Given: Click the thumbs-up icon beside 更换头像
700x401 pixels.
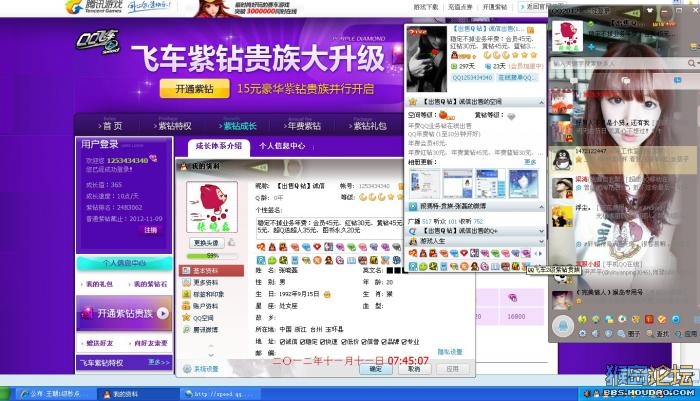Looking at the screenshot, I should point(231,242).
